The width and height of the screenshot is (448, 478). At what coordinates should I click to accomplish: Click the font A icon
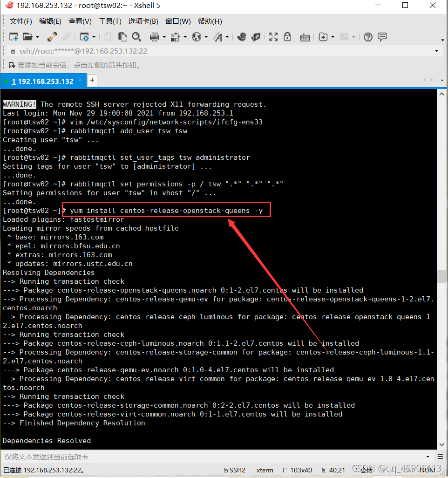tap(217, 37)
